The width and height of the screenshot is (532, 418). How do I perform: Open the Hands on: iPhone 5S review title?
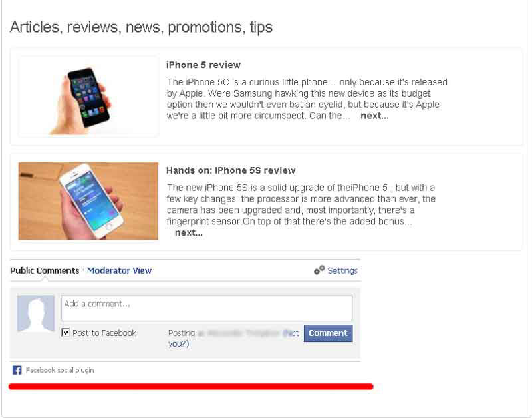tap(231, 170)
